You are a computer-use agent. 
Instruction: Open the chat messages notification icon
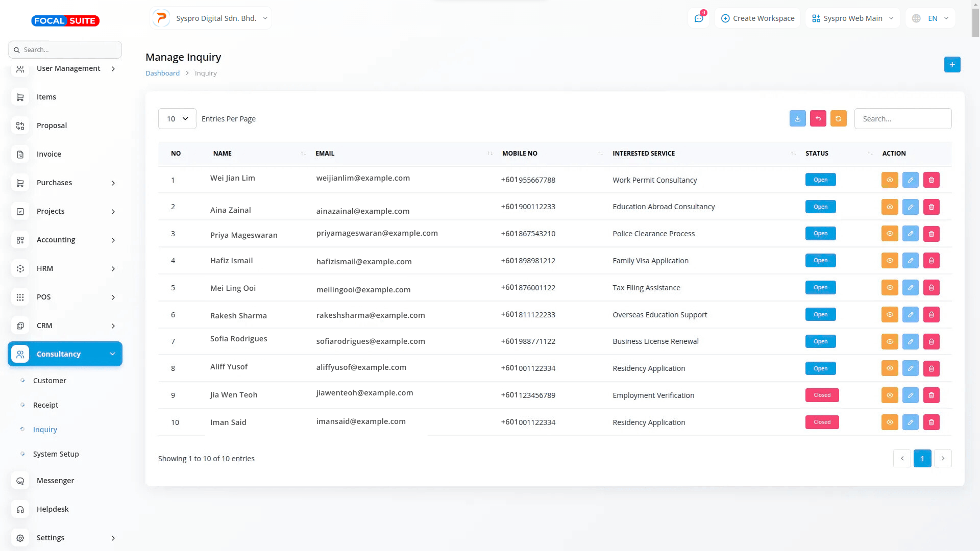click(x=699, y=18)
